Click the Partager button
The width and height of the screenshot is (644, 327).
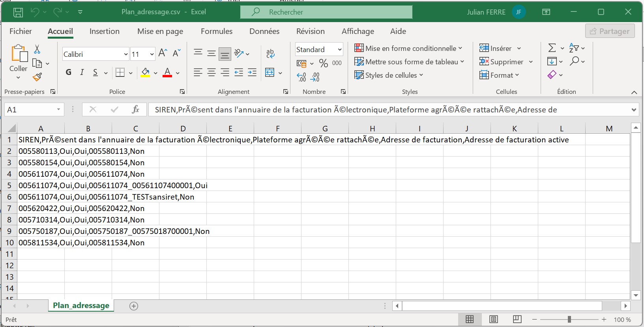pos(610,31)
